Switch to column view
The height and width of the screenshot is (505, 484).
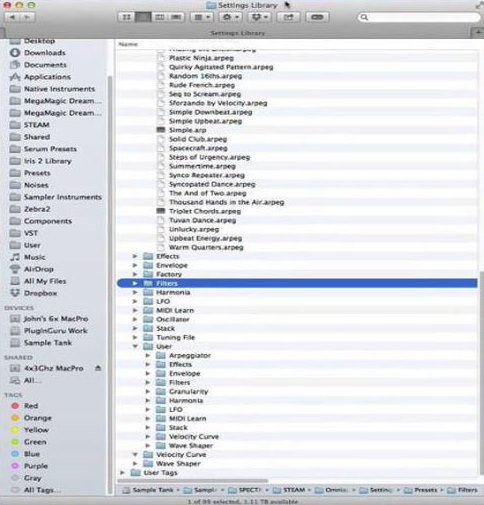pos(160,17)
